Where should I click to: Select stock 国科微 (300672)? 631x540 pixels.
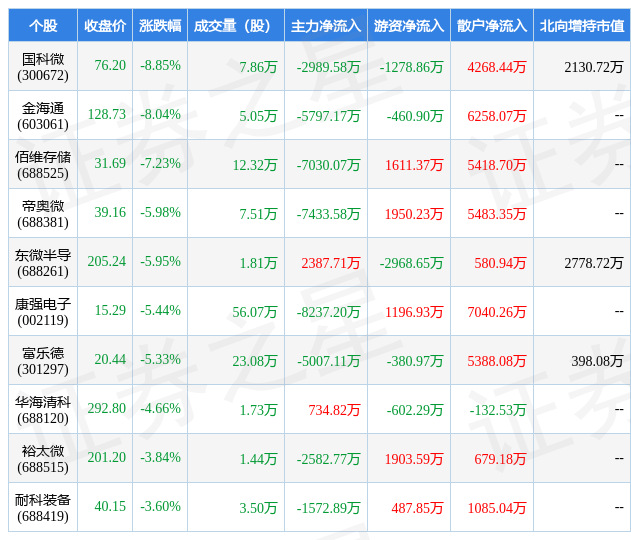43,67
